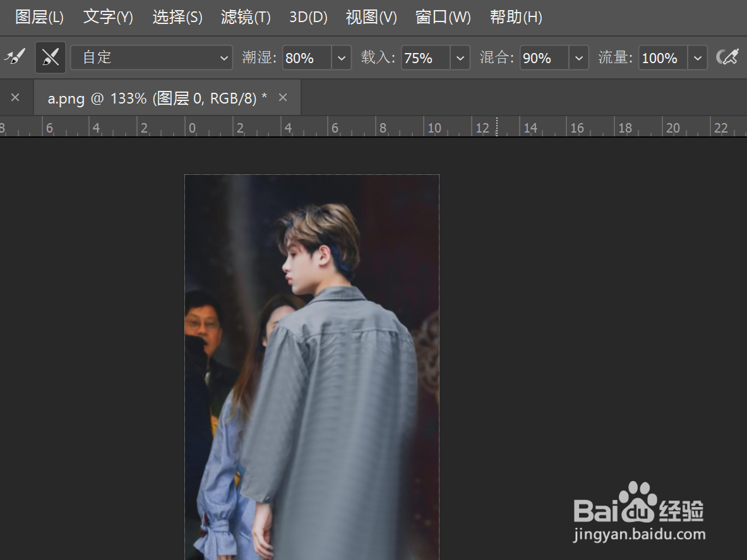747x560 pixels.
Task: Expand the 潮湿 percentage dropdown arrow
Action: tap(342, 57)
